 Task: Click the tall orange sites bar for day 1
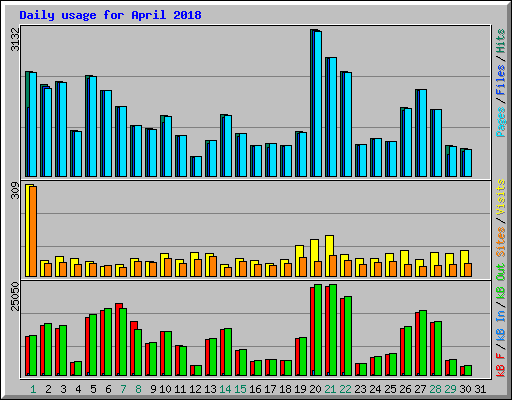click(x=33, y=231)
